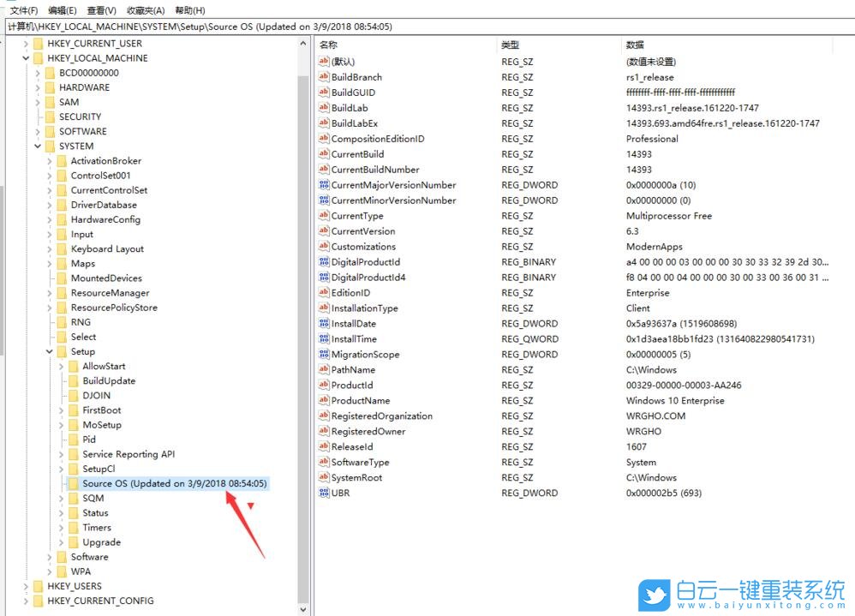Viewport: 855px width, 616px height.
Task: Collapse the SYSTEM registry key
Action: [38, 147]
